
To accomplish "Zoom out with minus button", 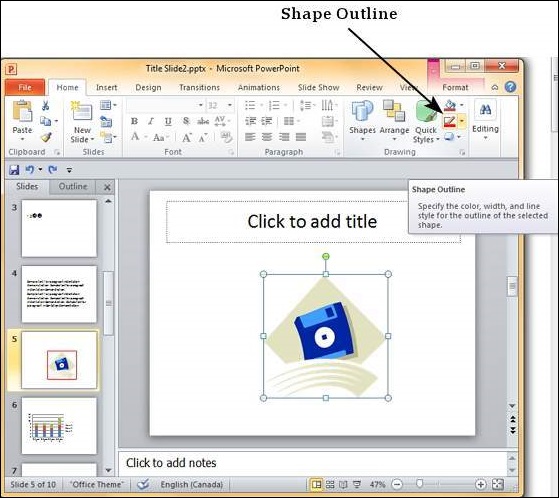I will click(x=397, y=484).
